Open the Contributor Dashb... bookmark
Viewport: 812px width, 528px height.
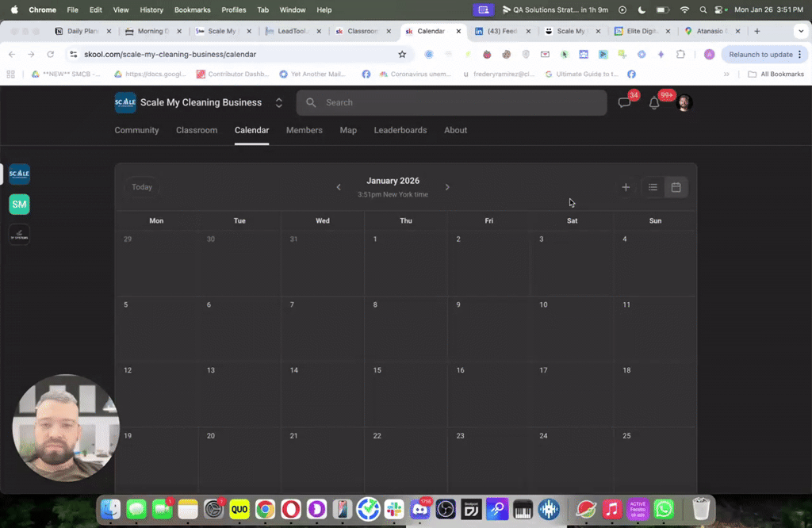pyautogui.click(x=233, y=74)
